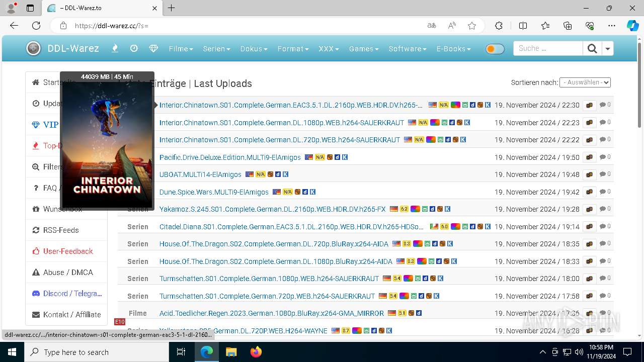Open the Format dropdown menu
The height and width of the screenshot is (362, 644).
point(293,49)
